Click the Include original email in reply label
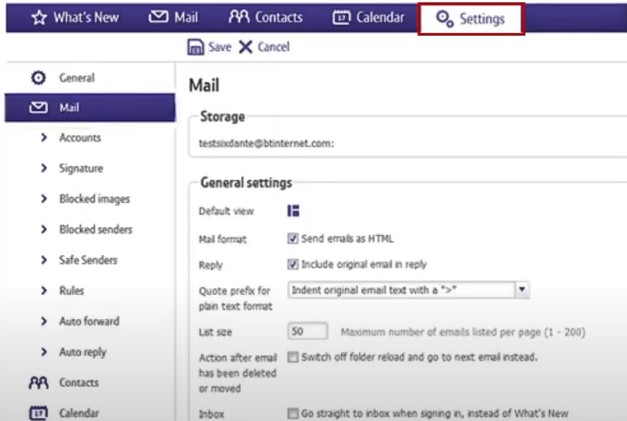Viewport: 627px width, 421px height. click(364, 264)
